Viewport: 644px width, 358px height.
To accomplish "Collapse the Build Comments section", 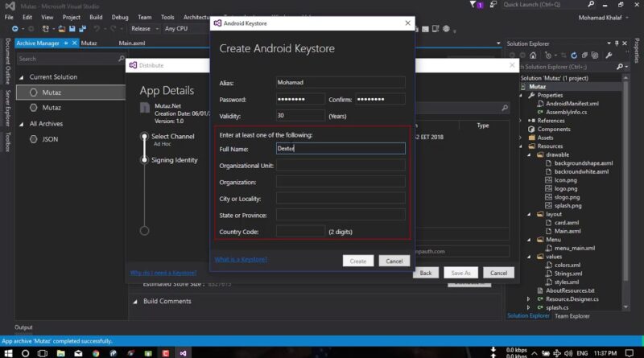I will coord(135,302).
